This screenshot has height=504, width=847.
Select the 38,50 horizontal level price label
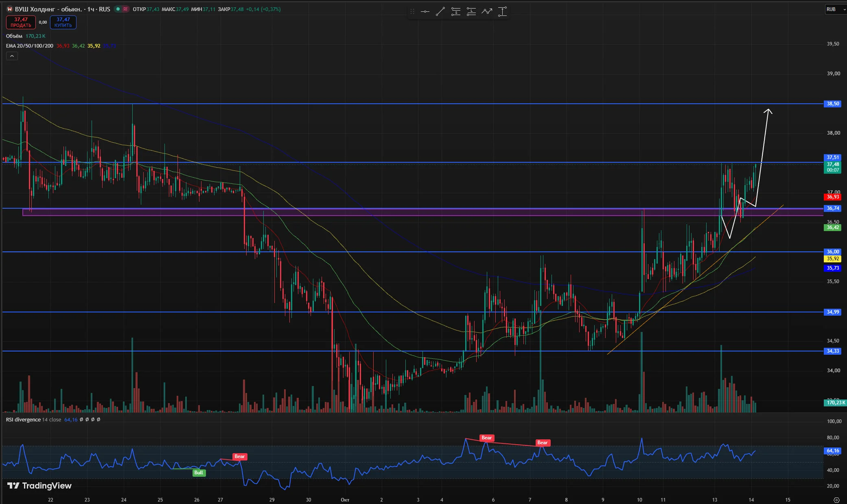[833, 104]
